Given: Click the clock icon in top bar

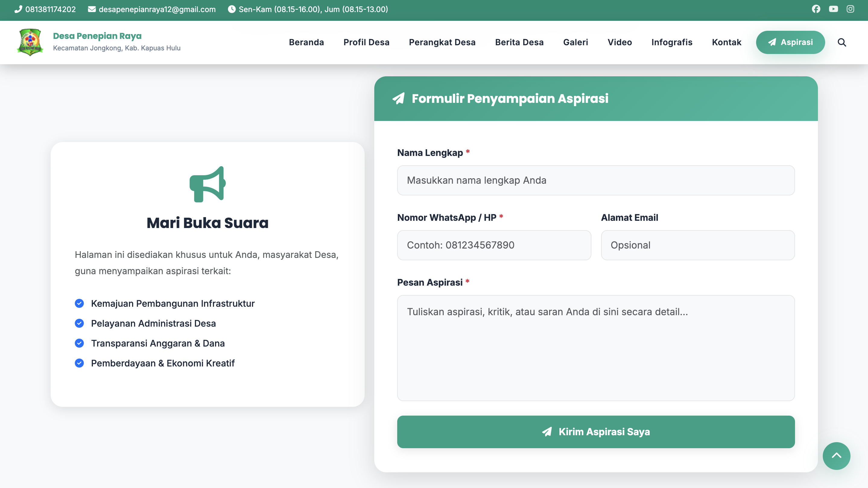Looking at the screenshot, I should (x=232, y=9).
